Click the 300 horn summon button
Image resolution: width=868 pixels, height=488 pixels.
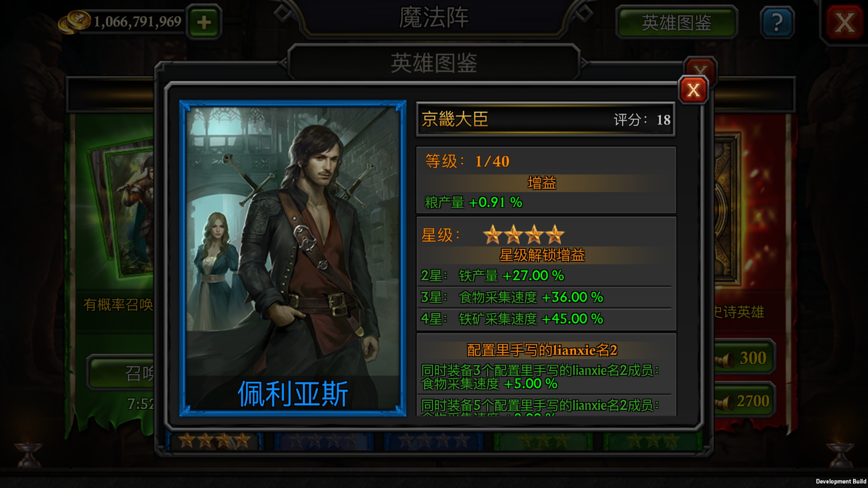click(744, 358)
